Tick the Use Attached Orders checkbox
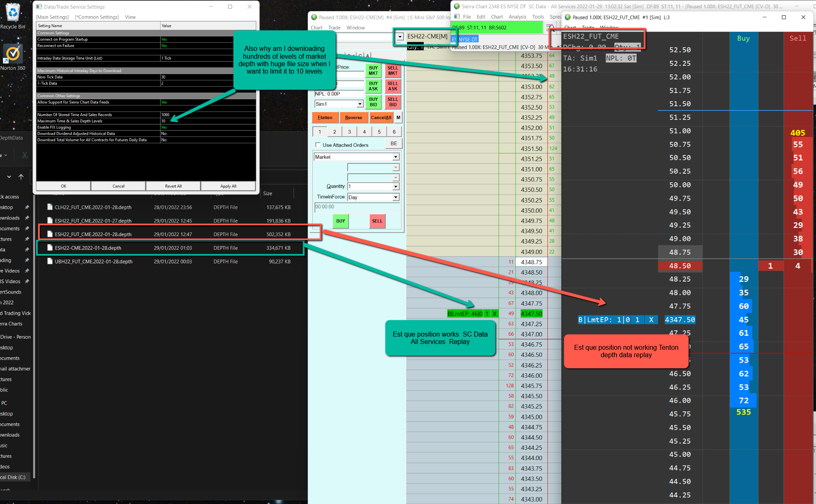Screen dimensions: 816x504 [x=318, y=145]
